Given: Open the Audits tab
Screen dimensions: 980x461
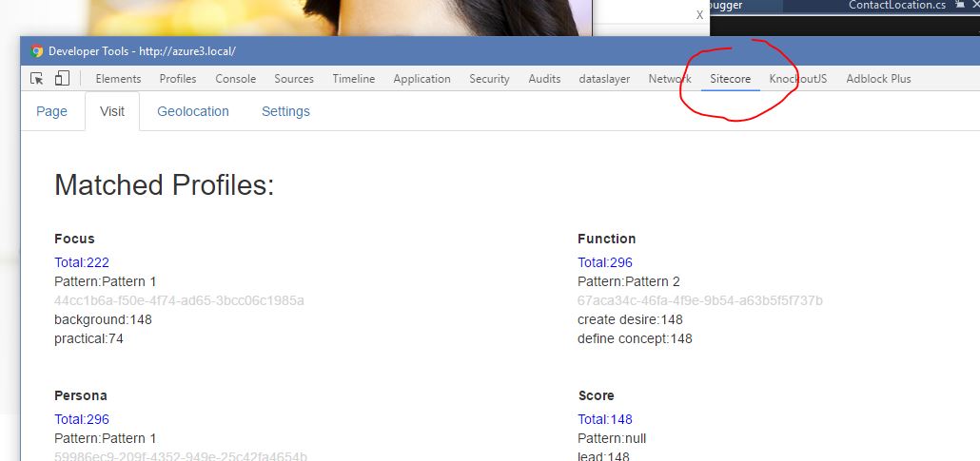Looking at the screenshot, I should [544, 79].
